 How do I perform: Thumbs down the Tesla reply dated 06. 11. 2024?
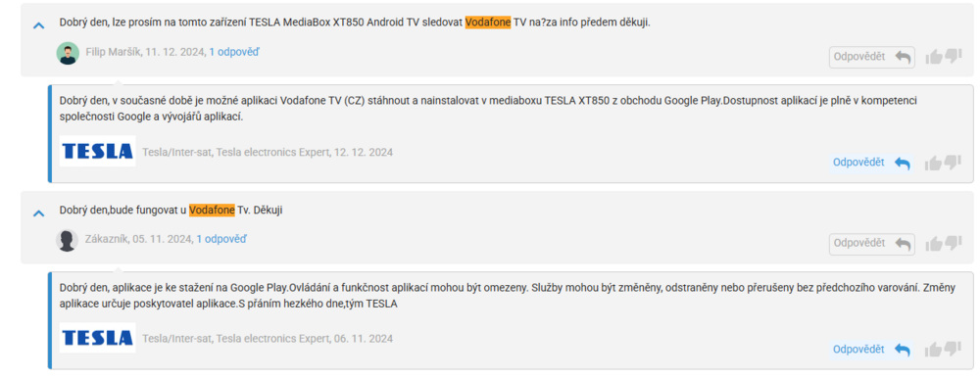(954, 349)
